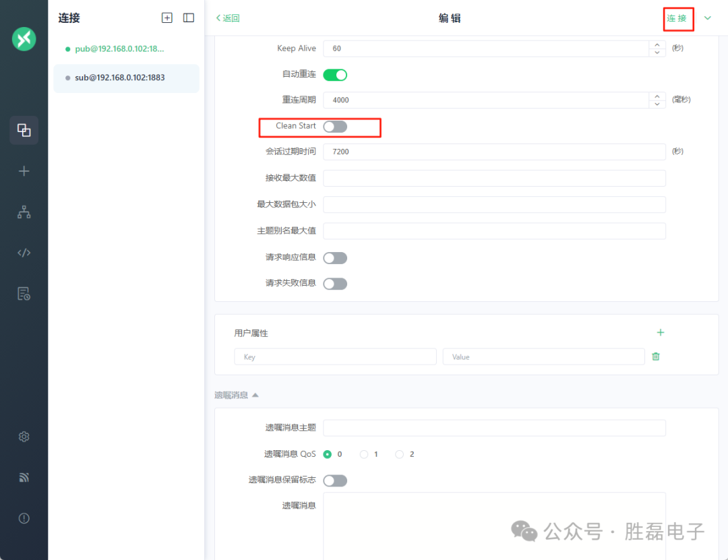The width and height of the screenshot is (728, 560).
Task: Go back with the 返回 link
Action: [228, 18]
